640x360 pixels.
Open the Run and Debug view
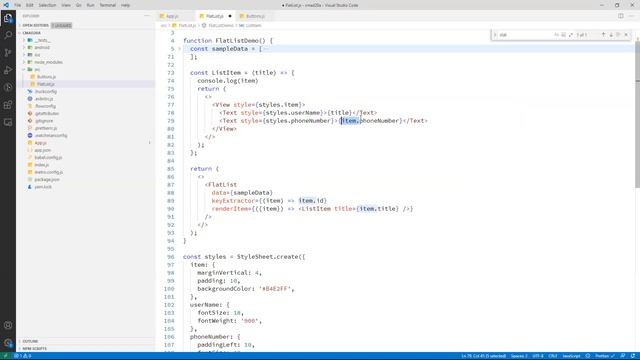tap(8, 70)
